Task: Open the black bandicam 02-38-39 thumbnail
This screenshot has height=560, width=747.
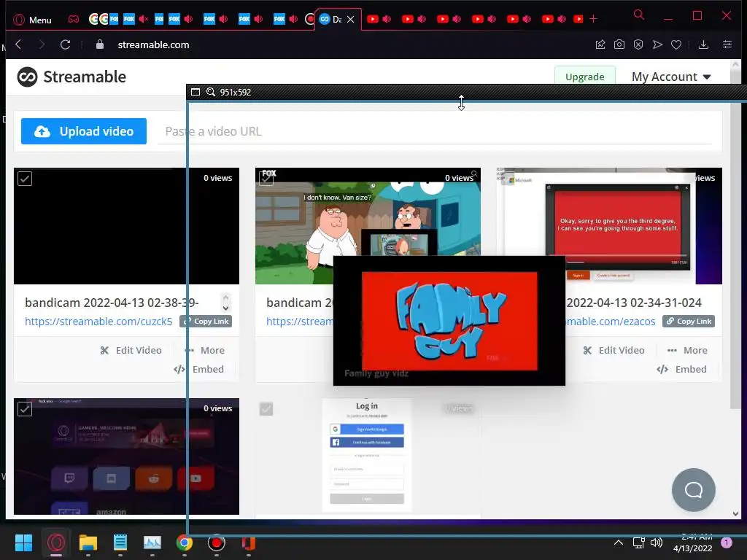Action: [x=126, y=226]
